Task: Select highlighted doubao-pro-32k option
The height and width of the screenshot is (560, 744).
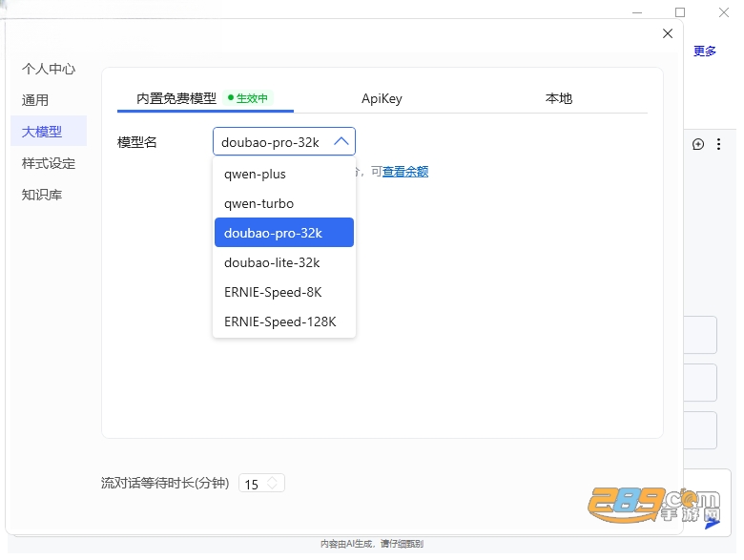Action: click(x=283, y=233)
